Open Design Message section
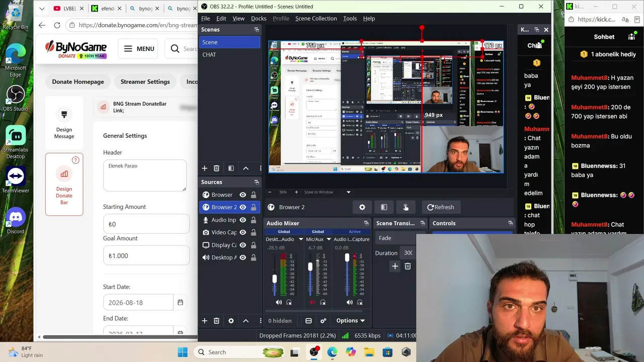The image size is (644, 362). click(x=64, y=124)
